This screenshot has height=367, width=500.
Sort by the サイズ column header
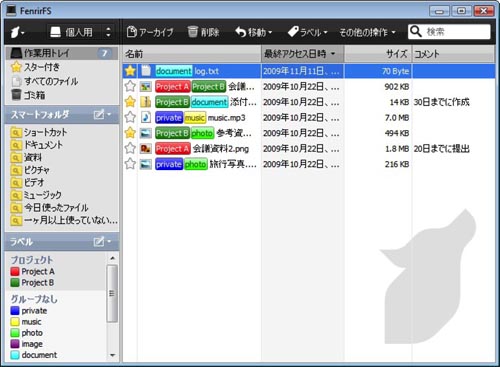pos(378,54)
